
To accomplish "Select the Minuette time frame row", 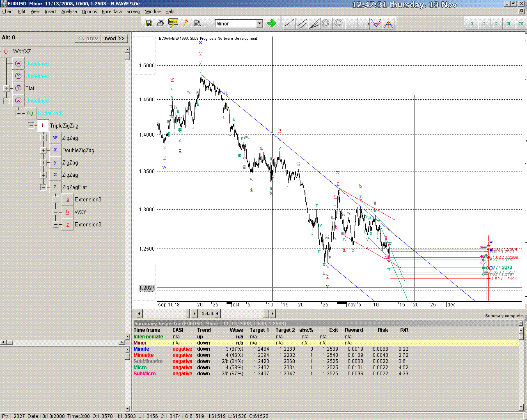I will 325,355.
